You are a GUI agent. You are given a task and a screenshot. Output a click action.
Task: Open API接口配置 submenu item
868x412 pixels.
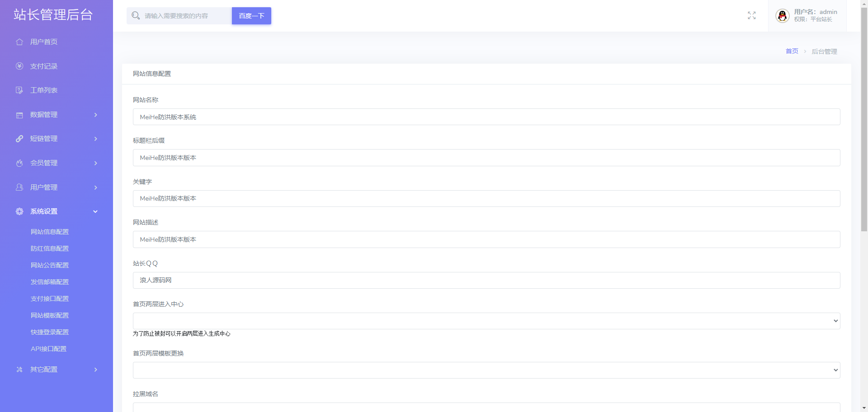click(x=49, y=349)
